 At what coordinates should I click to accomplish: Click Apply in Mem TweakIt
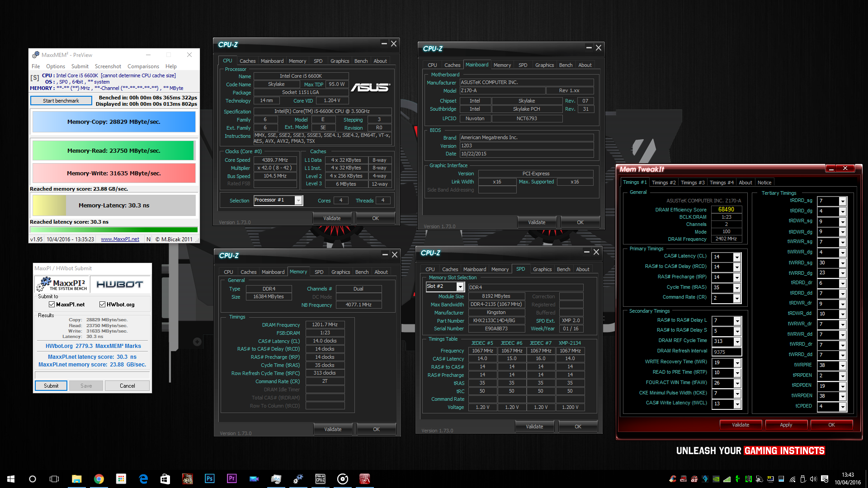tap(786, 425)
